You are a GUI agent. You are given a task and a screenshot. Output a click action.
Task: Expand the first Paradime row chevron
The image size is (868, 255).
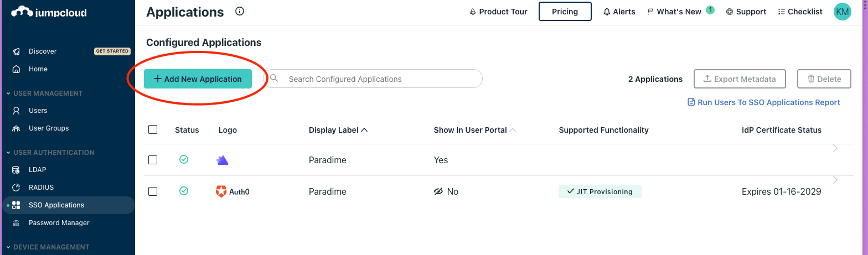[835, 148]
